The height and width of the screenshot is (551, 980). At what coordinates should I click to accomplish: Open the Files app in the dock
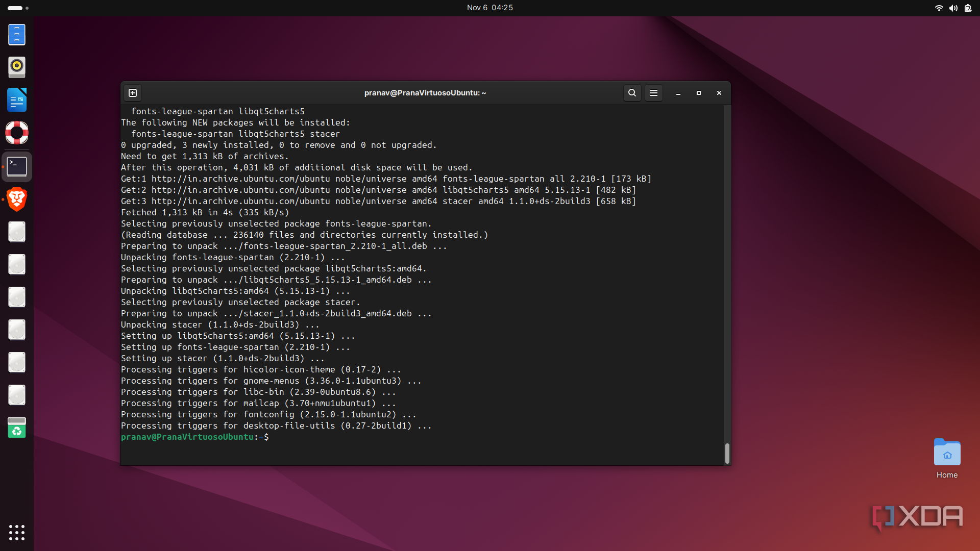pos(17,35)
